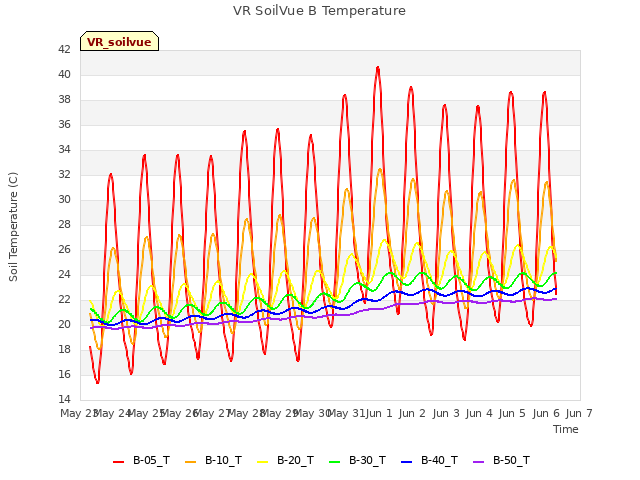The width and height of the screenshot is (640, 480).
Task: Click the 14 y-axis tick label
Action: 64,399
